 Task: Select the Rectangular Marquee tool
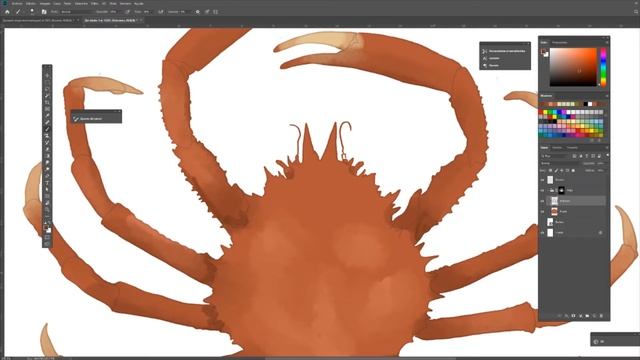tap(47, 82)
